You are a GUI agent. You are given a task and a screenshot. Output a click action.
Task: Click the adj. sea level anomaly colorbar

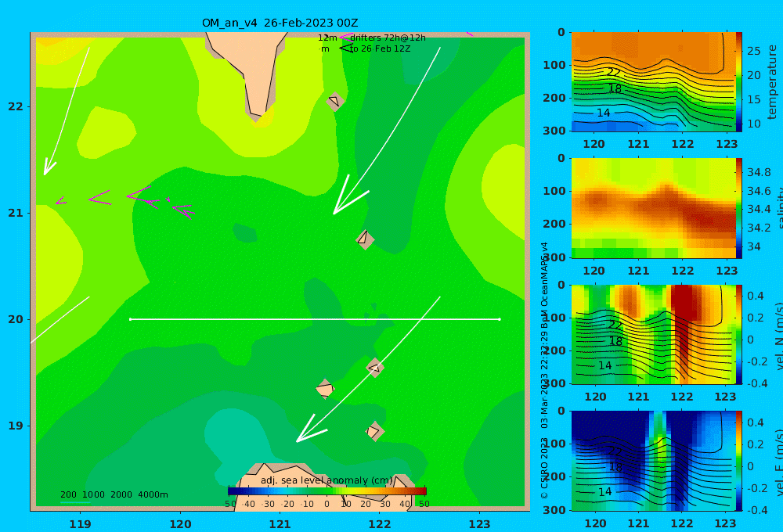(x=327, y=491)
